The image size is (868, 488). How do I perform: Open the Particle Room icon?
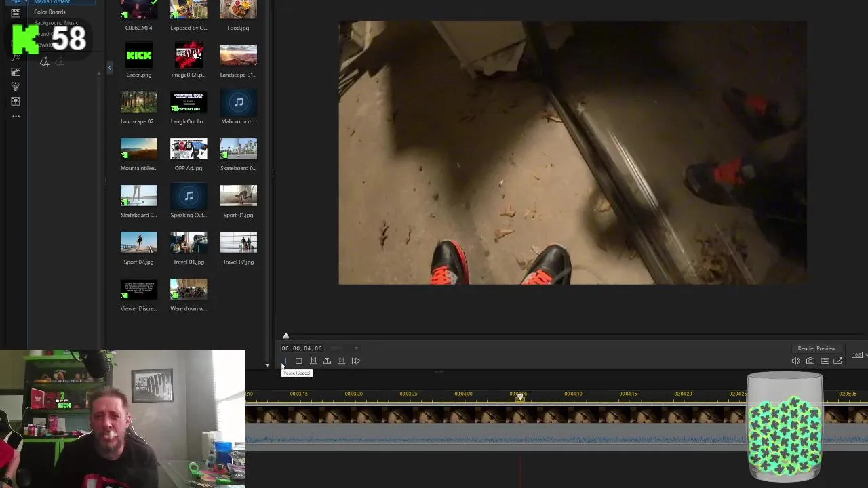(16, 87)
